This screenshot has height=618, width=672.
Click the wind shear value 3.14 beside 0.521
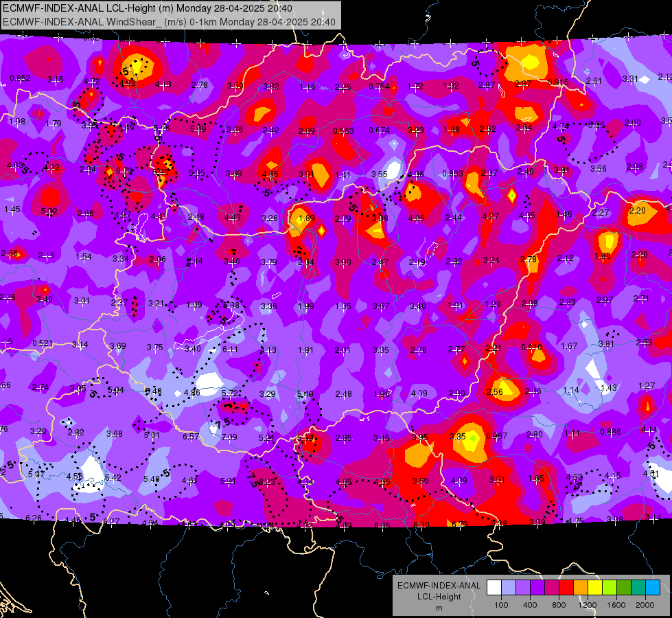click(80, 345)
